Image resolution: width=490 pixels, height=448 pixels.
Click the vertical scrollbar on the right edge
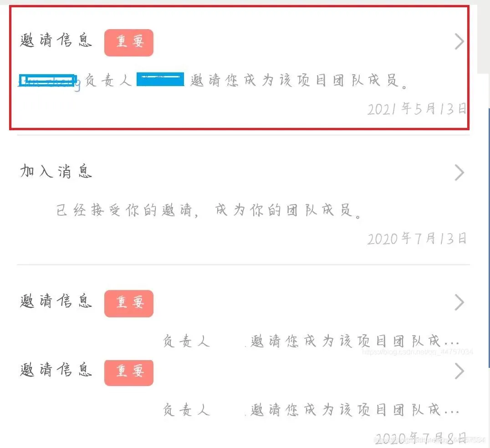[489, 238]
